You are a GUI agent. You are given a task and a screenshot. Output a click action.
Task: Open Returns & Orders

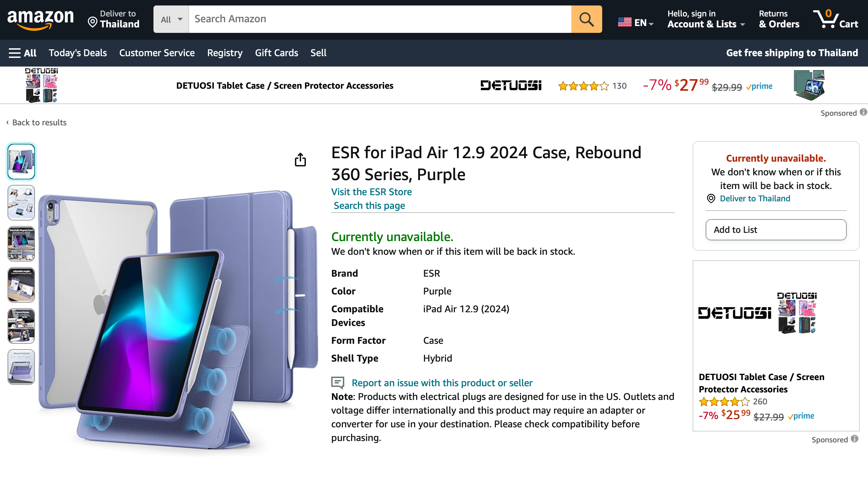[779, 19]
